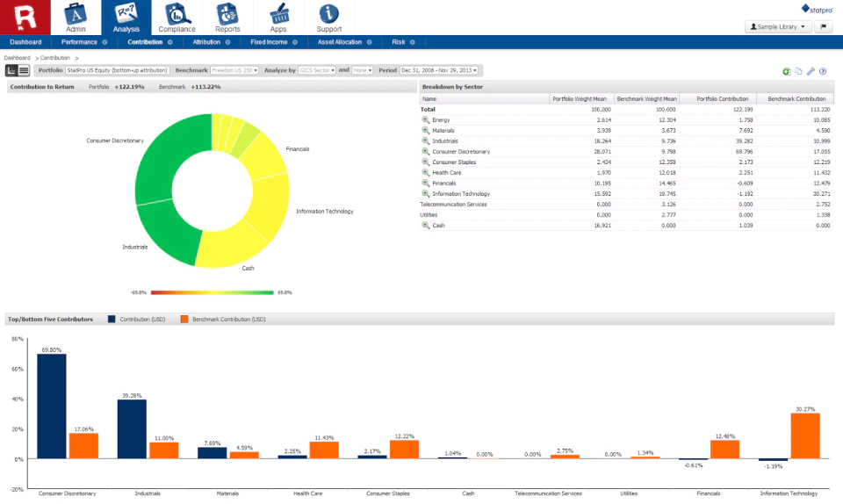Screen dimensions: 843x504
Task: Click the blue help question icon
Action: [823, 71]
